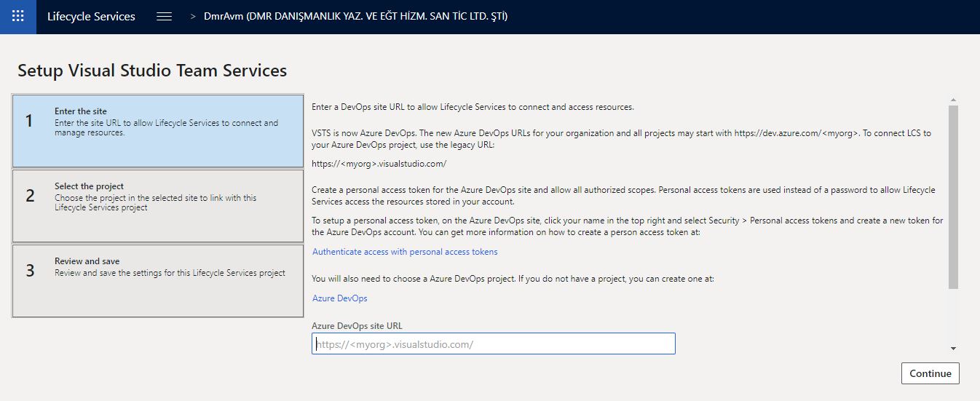The height and width of the screenshot is (401, 980).
Task: Open the app launcher waffle icon
Action: [18, 16]
